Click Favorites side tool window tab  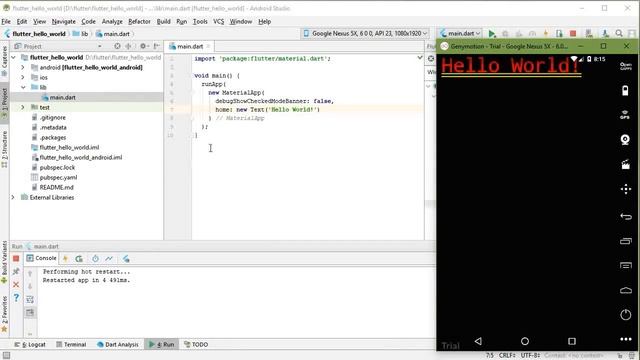point(4,313)
